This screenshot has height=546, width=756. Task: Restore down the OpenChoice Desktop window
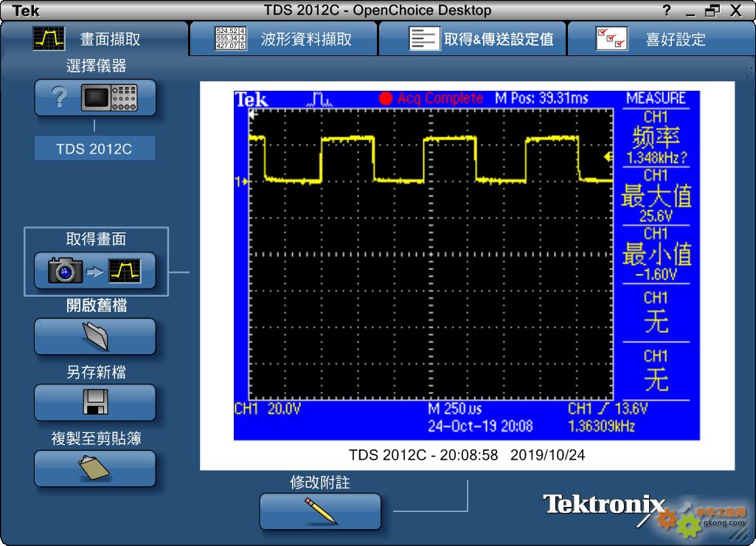[x=712, y=10]
